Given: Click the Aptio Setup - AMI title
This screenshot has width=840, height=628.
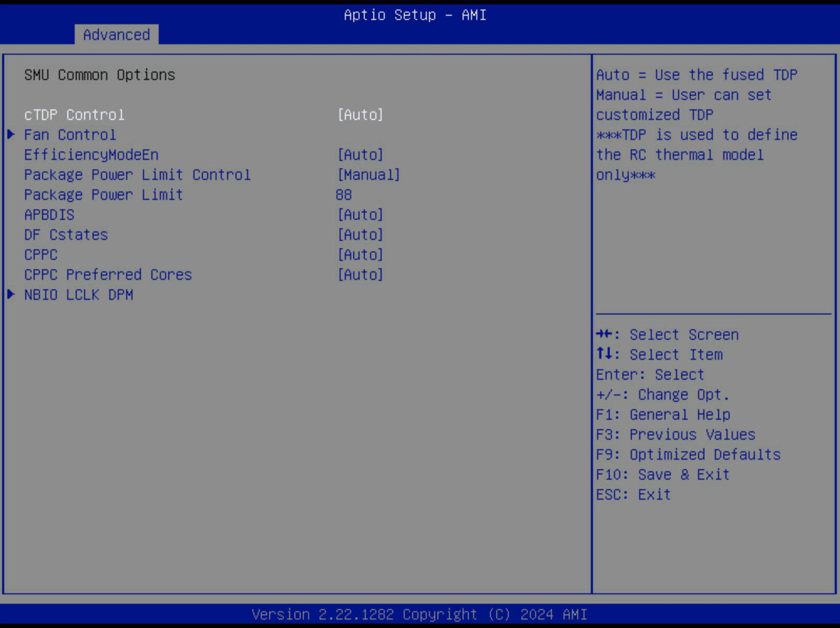Looking at the screenshot, I should pos(415,15).
